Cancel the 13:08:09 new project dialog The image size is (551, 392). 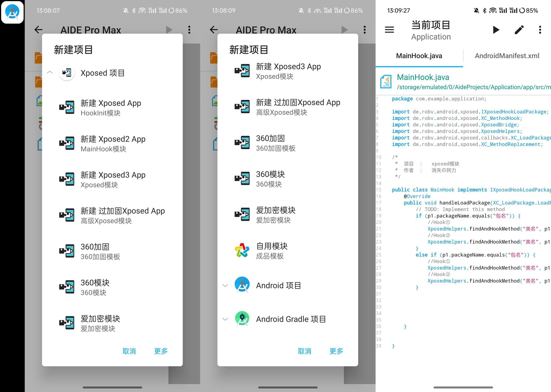305,351
